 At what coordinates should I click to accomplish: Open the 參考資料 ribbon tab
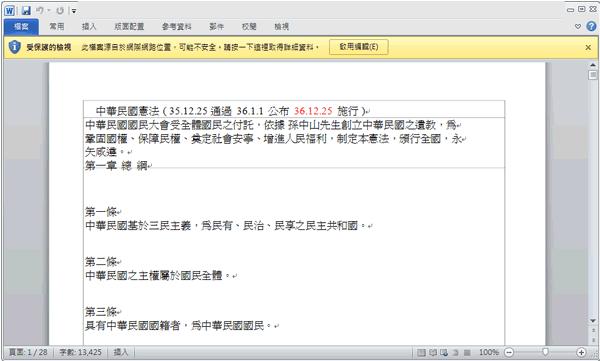pos(176,27)
